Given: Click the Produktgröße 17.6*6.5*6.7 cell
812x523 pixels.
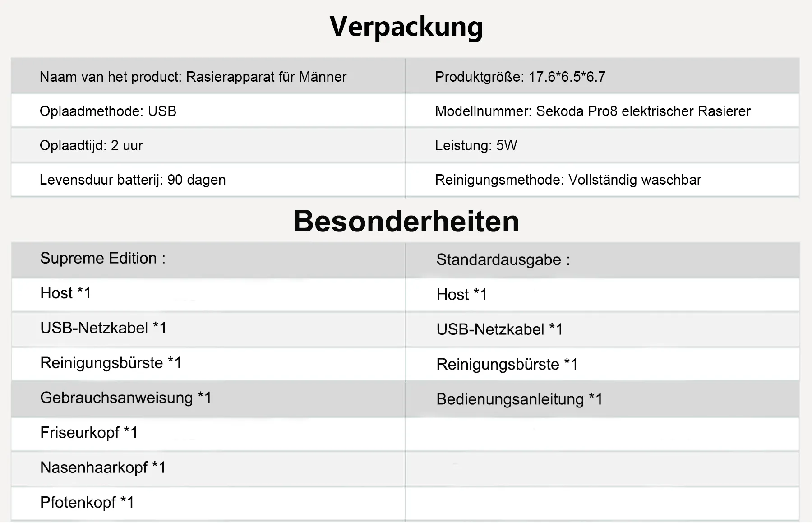Looking at the screenshot, I should pos(520,77).
